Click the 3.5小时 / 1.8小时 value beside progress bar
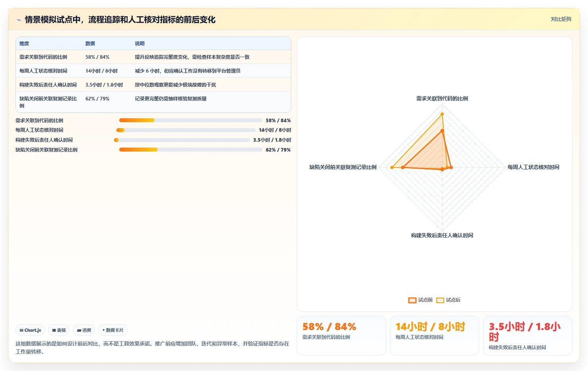Image resolution: width=588 pixels, height=371 pixels. (272, 140)
